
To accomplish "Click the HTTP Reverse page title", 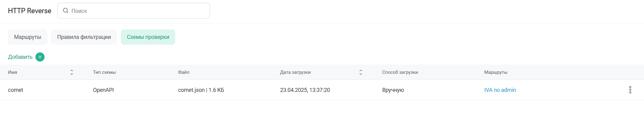I will click(30, 11).
